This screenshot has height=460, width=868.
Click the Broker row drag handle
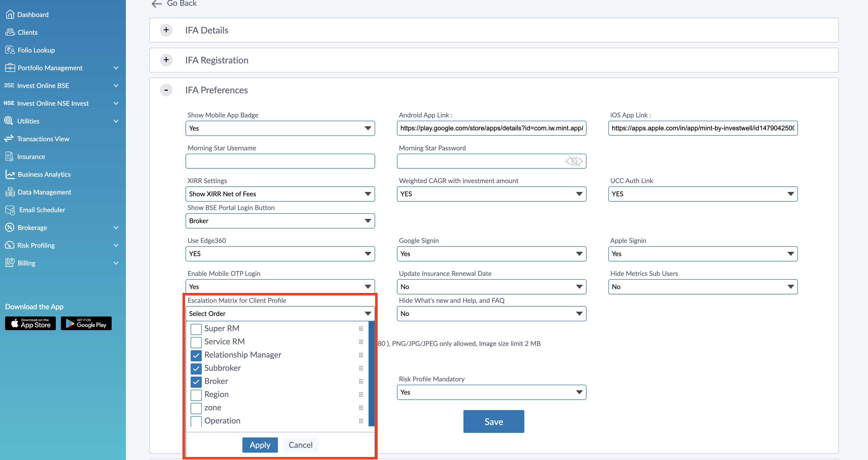(361, 381)
